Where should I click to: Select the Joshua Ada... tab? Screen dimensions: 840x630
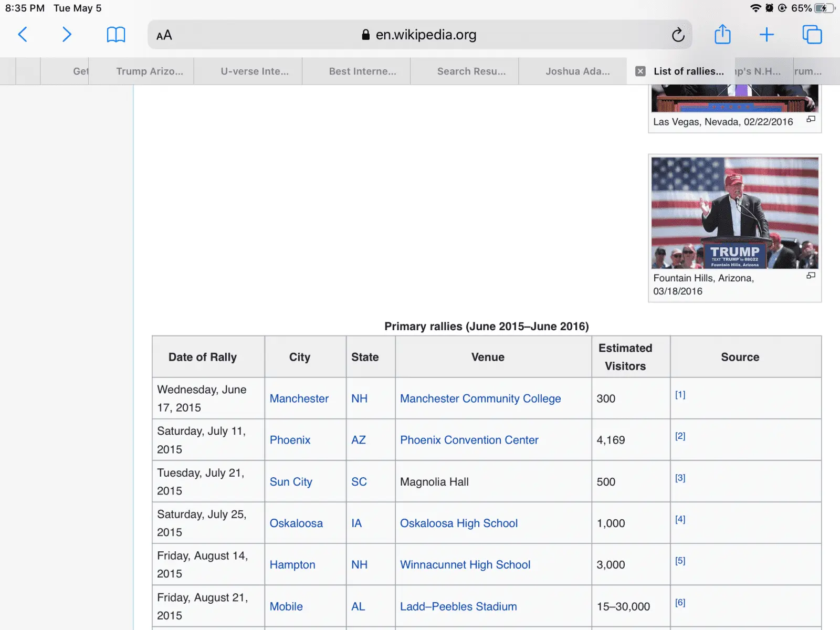(x=577, y=71)
